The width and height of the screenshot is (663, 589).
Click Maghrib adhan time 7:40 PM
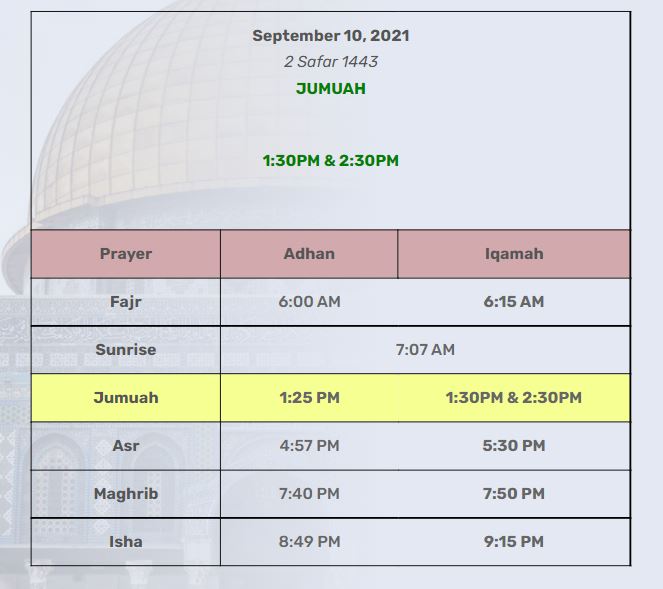(x=309, y=494)
